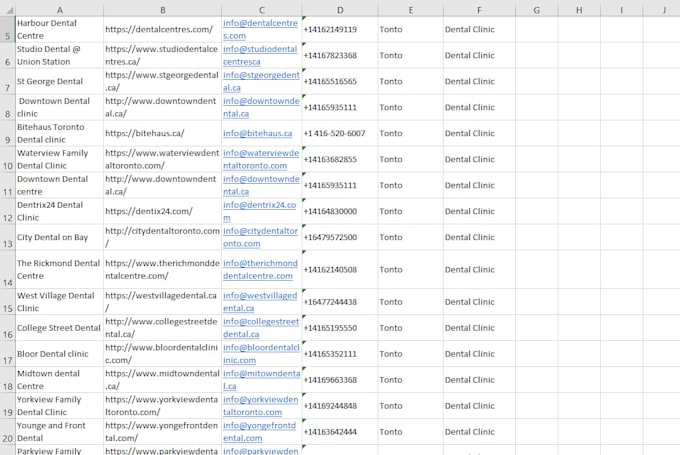Select column A header

tap(59, 10)
